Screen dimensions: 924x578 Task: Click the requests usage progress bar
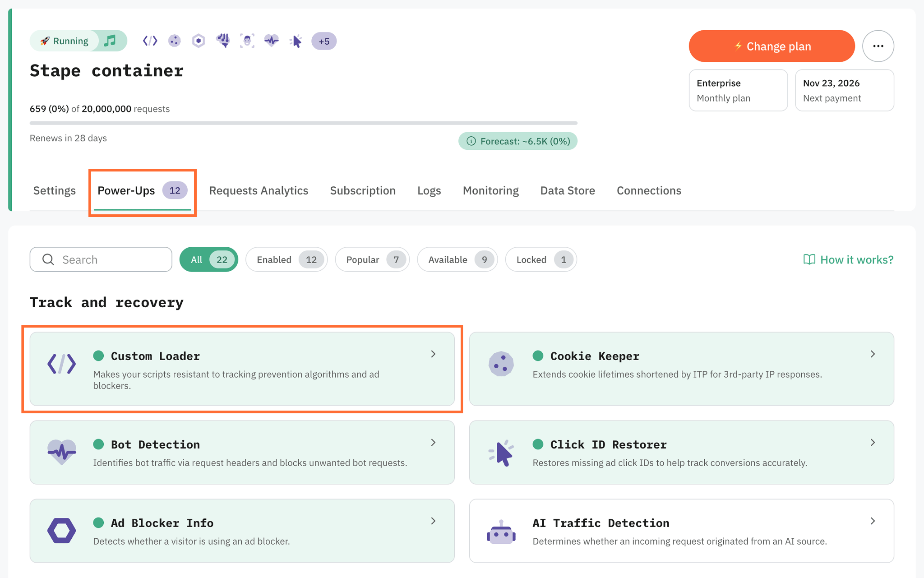(304, 123)
